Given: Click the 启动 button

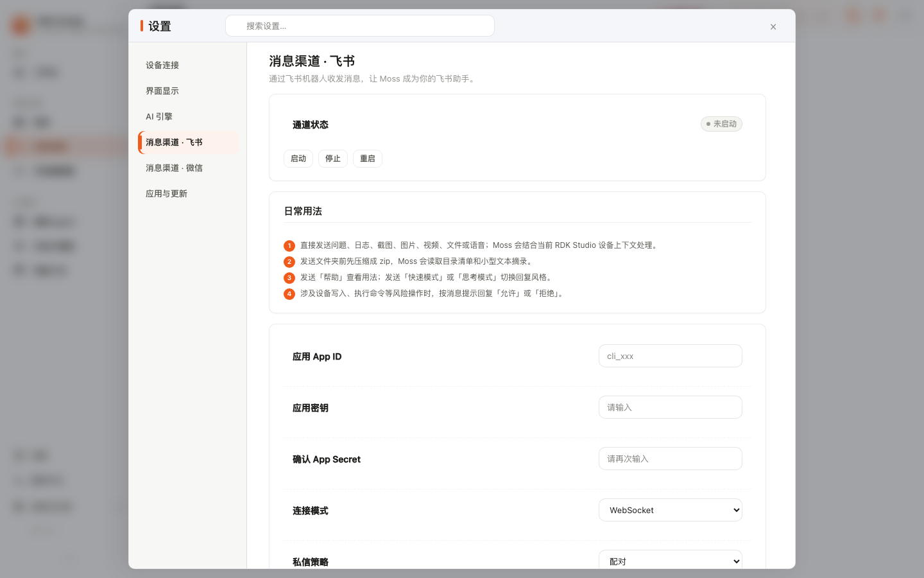Looking at the screenshot, I should point(298,159).
